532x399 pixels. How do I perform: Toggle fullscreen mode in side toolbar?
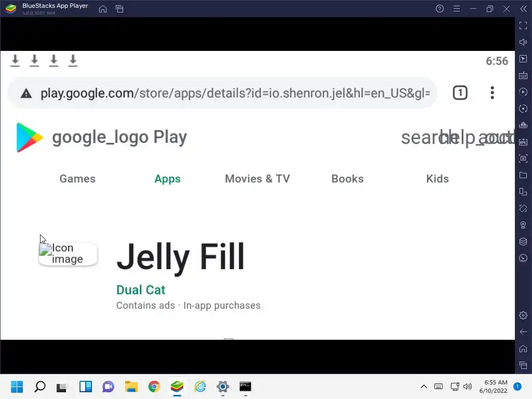[523, 25]
